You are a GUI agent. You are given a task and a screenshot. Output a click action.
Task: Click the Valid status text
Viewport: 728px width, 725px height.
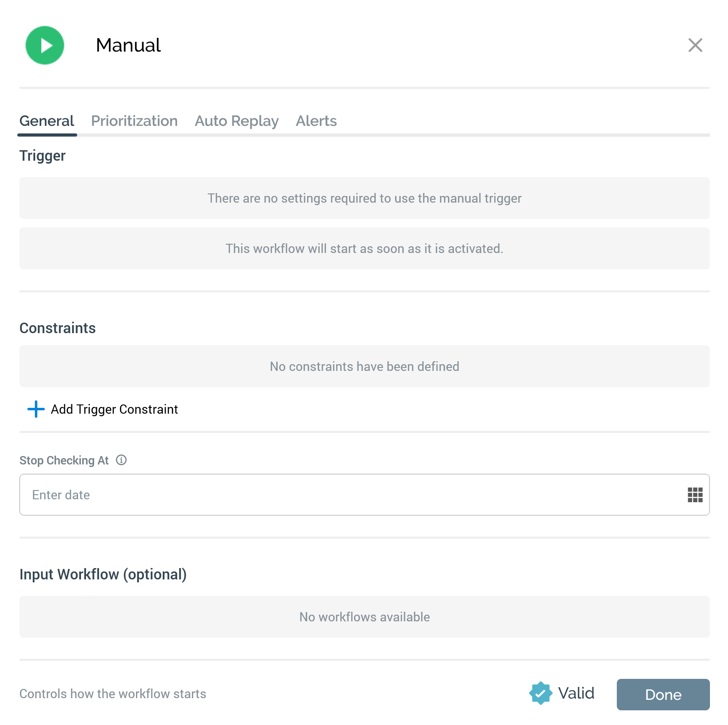576,693
